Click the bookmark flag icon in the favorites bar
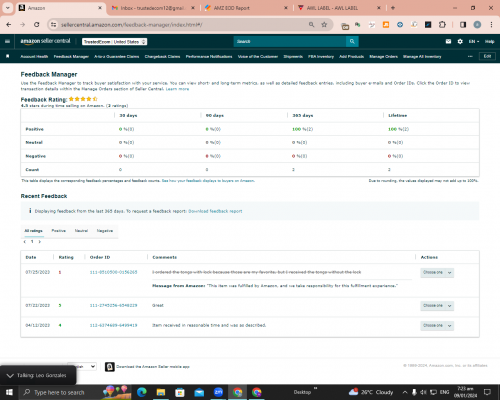 pos(8,56)
